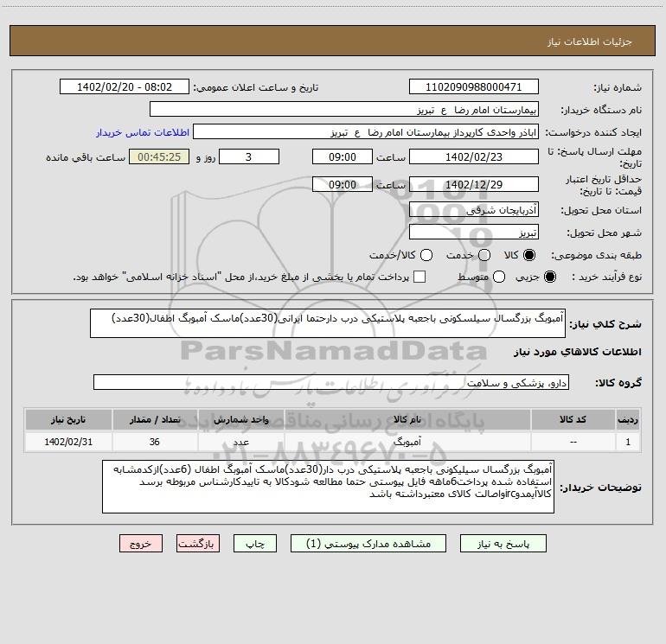The width and height of the screenshot is (666, 644).
Task: Click the announcement date field 1402/02/20 - 08:02
Action: point(125,87)
